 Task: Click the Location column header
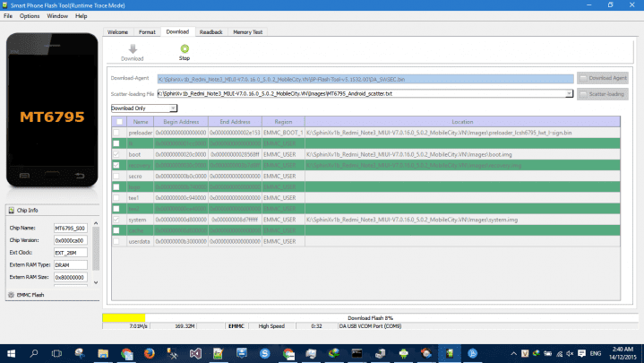tap(462, 122)
